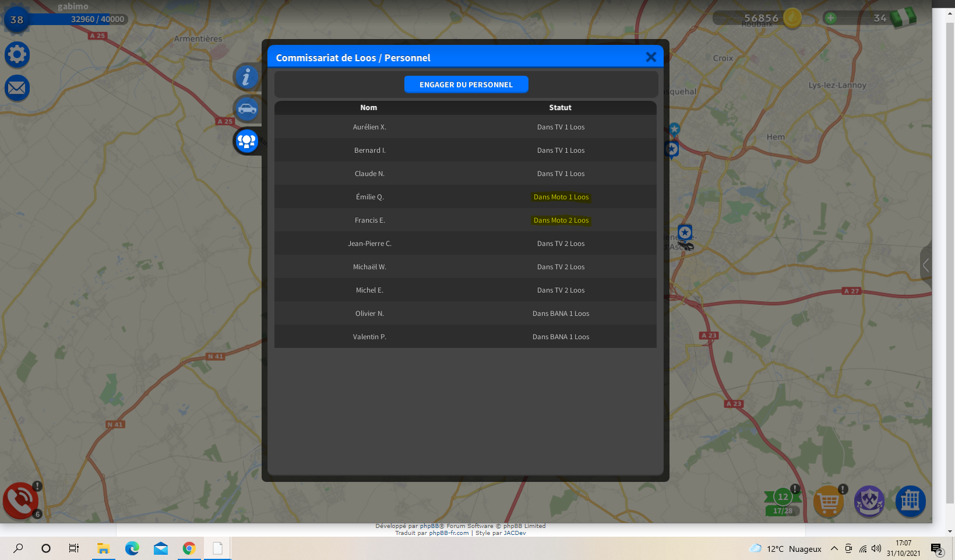Open the mail messages icon

pyautogui.click(x=17, y=88)
